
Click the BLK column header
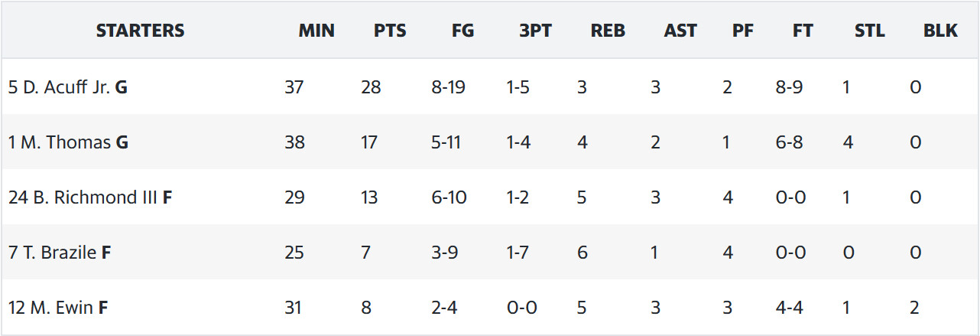(940, 31)
